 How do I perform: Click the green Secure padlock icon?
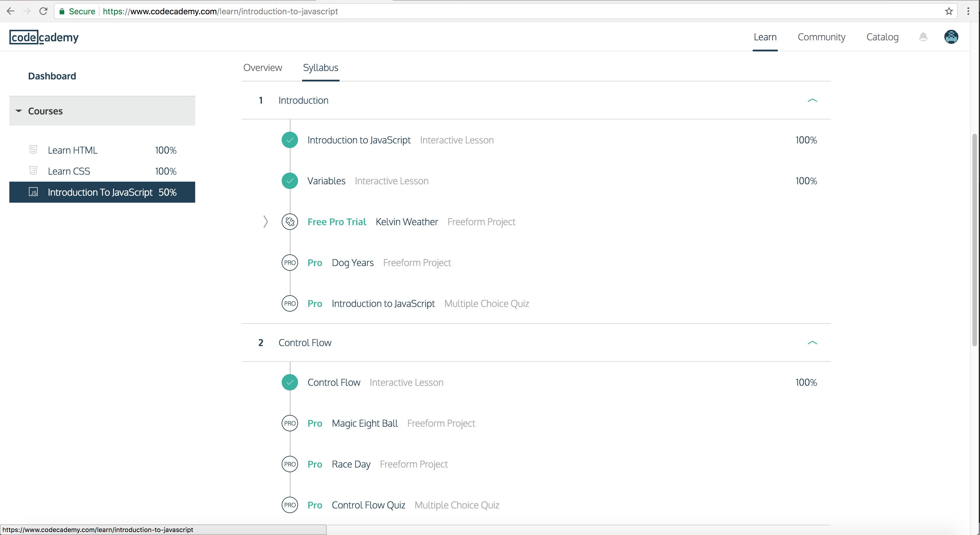coord(62,11)
